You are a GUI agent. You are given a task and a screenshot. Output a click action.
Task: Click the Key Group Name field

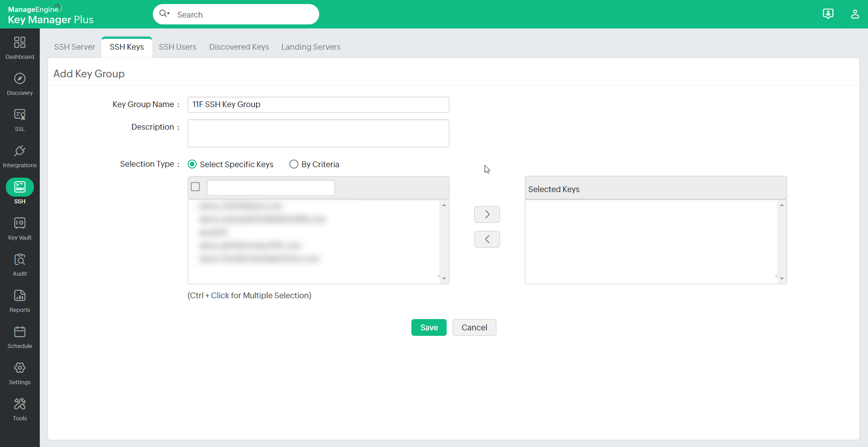[x=318, y=104]
